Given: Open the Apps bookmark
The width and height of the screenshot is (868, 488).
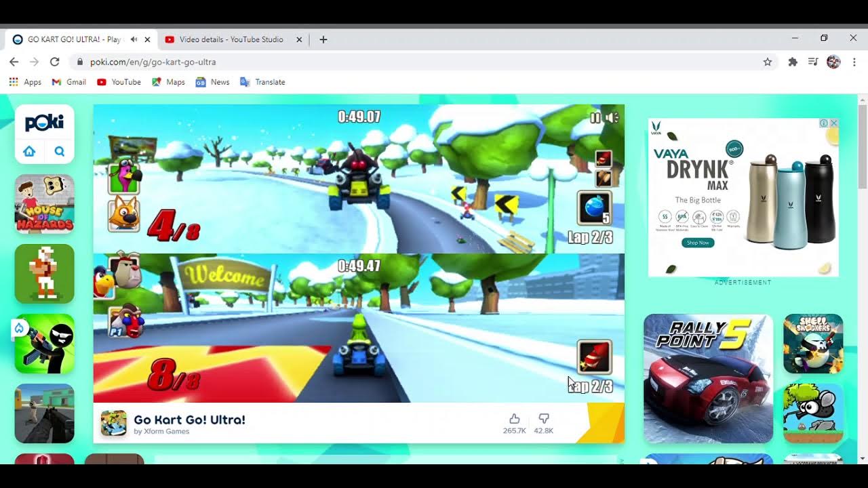Looking at the screenshot, I should [25, 82].
